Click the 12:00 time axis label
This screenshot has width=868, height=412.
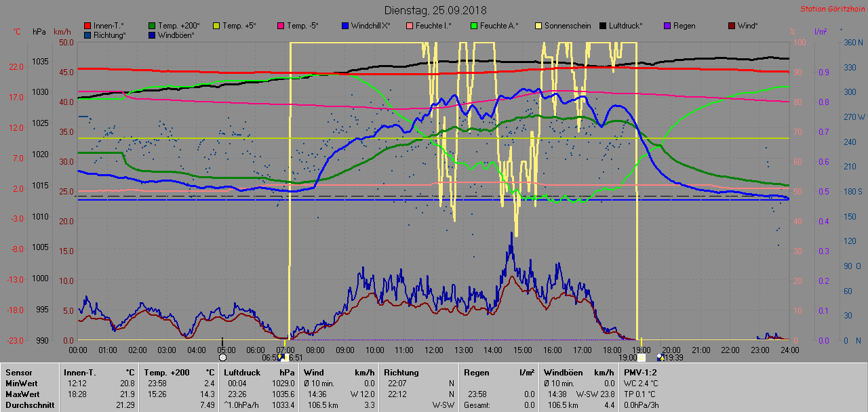[404, 350]
